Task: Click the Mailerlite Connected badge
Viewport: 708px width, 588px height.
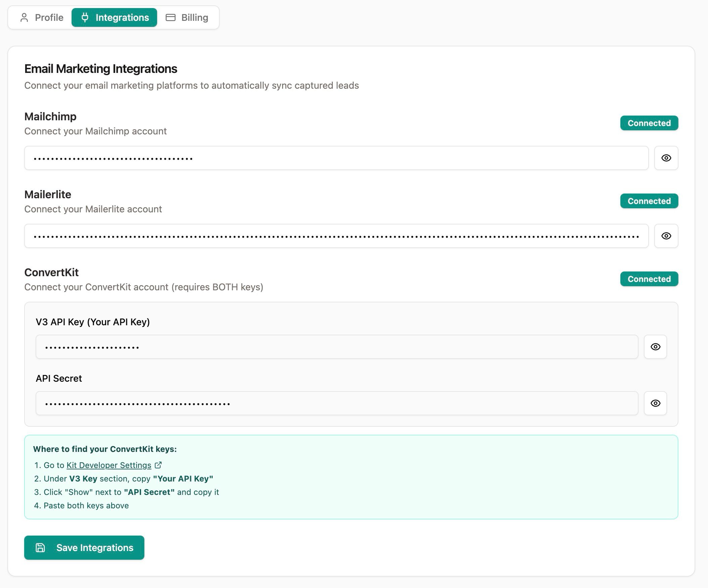Action: 649,201
